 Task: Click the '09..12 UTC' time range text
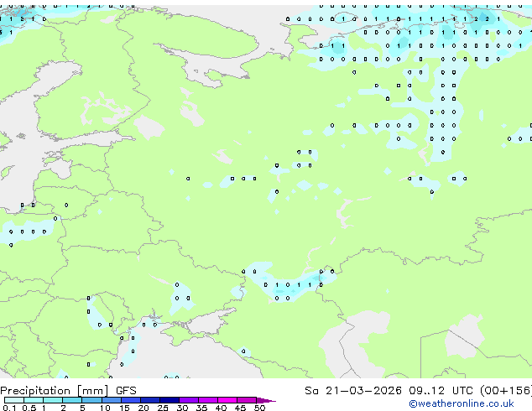441,391
